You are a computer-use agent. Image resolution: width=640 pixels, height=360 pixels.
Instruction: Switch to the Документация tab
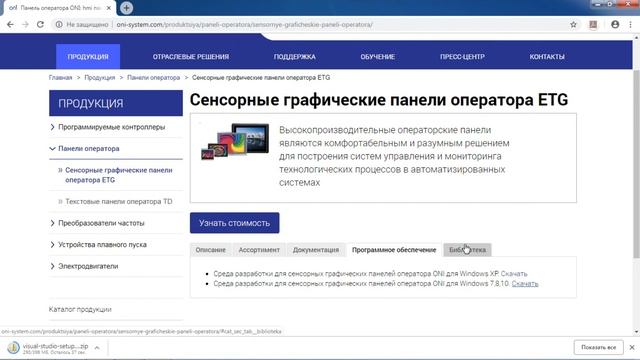316,250
